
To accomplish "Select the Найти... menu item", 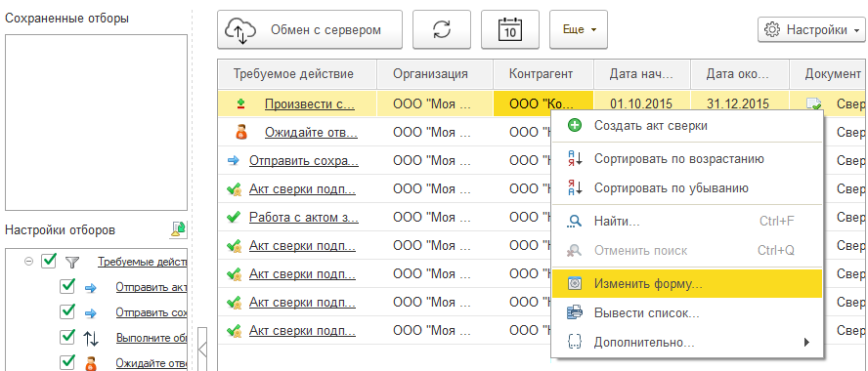I will pyautogui.click(x=687, y=222).
